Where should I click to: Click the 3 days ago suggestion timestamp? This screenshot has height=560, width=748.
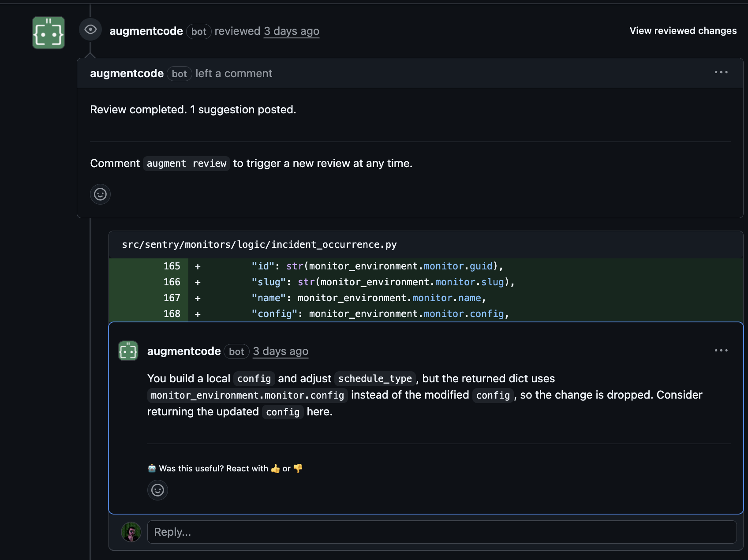tap(280, 351)
